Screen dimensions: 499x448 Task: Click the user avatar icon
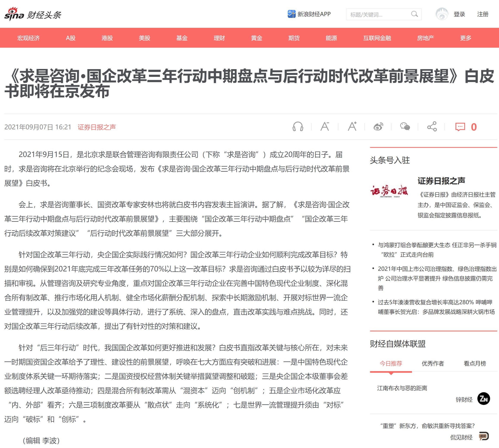point(442,14)
